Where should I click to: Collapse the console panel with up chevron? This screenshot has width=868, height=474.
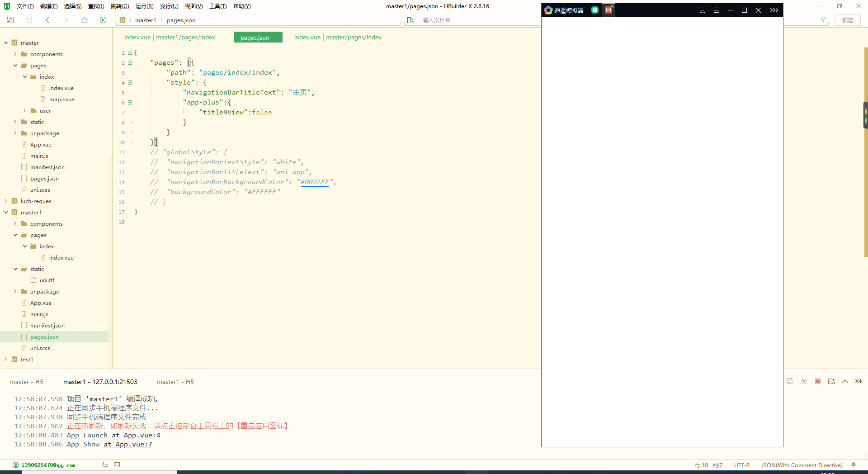(845, 381)
